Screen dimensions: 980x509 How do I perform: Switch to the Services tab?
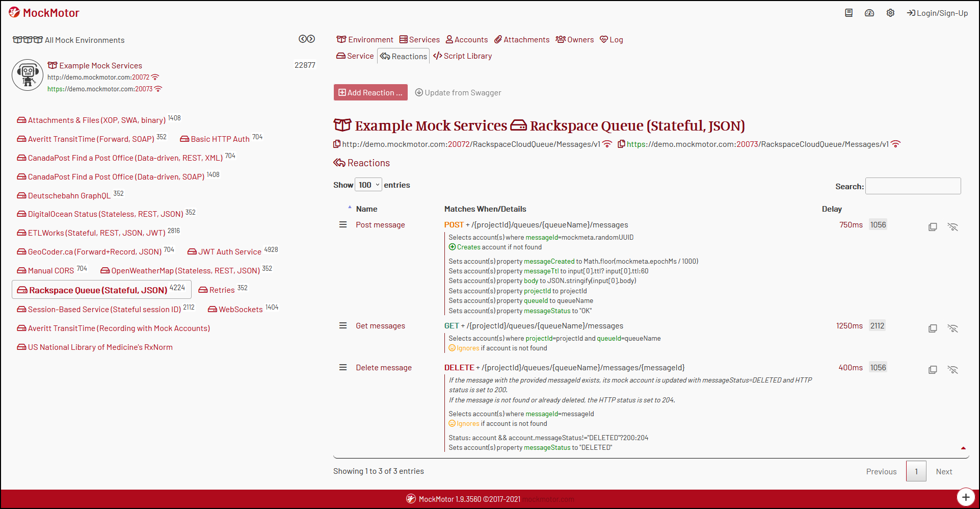[x=419, y=39]
